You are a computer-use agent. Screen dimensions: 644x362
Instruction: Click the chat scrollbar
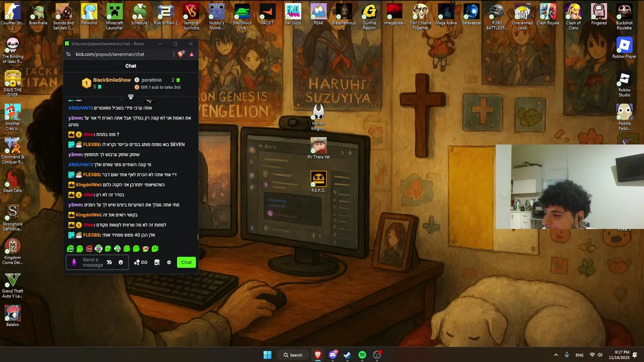tap(198, 236)
